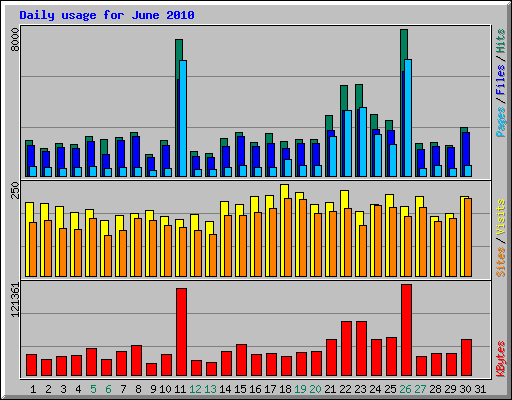Click the yellow Visits legend label
This screenshot has height=400, width=512.
[501, 217]
